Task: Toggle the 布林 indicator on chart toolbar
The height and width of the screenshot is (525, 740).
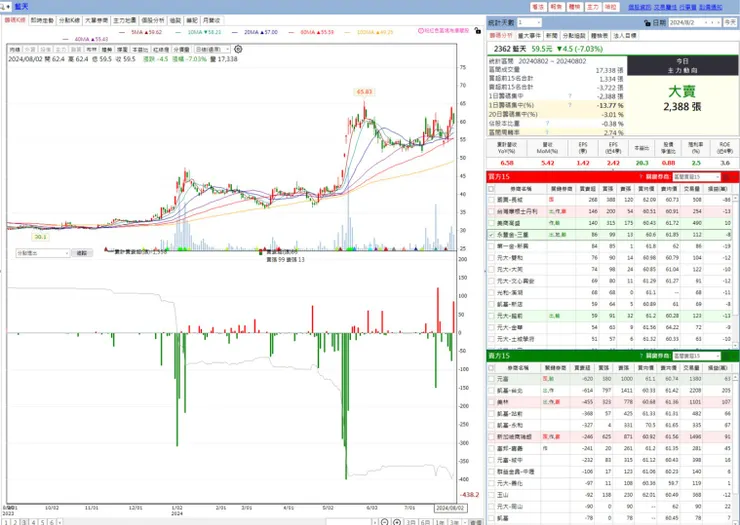Action: coord(91,49)
